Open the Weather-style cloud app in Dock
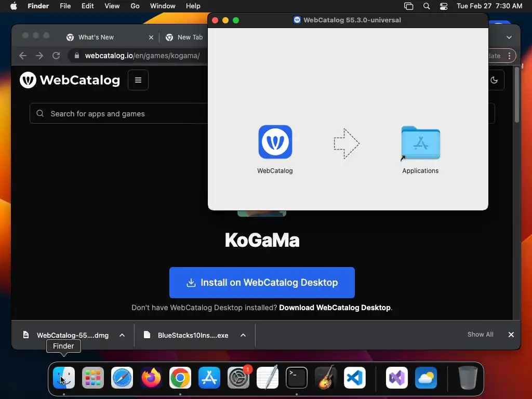This screenshot has height=399, width=532. [x=426, y=378]
